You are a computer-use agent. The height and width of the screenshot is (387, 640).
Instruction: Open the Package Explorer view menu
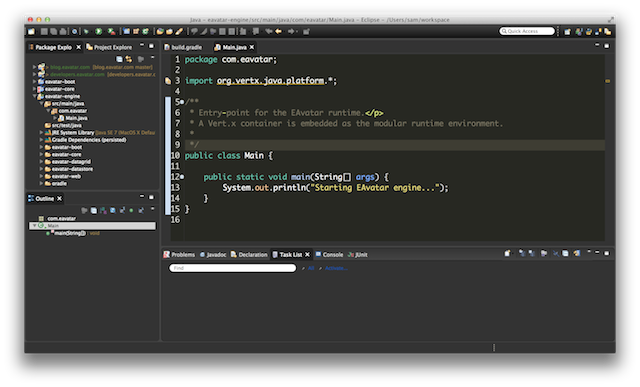point(153,58)
